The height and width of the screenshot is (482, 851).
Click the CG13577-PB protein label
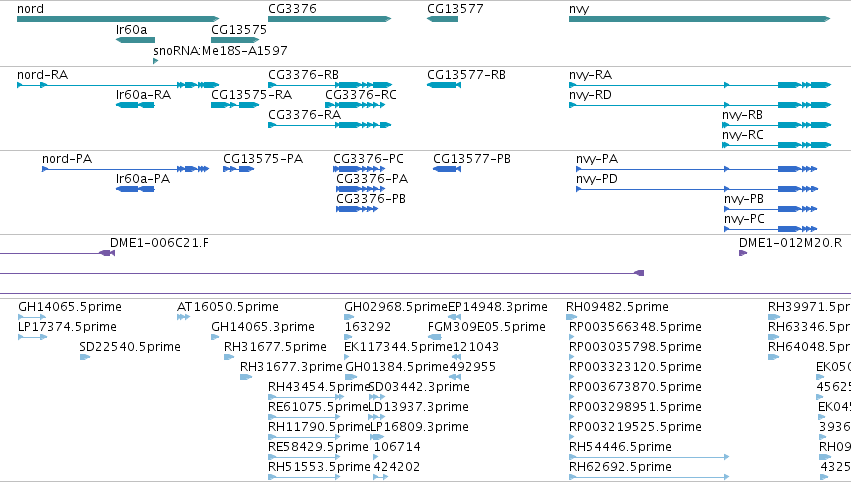472,159
